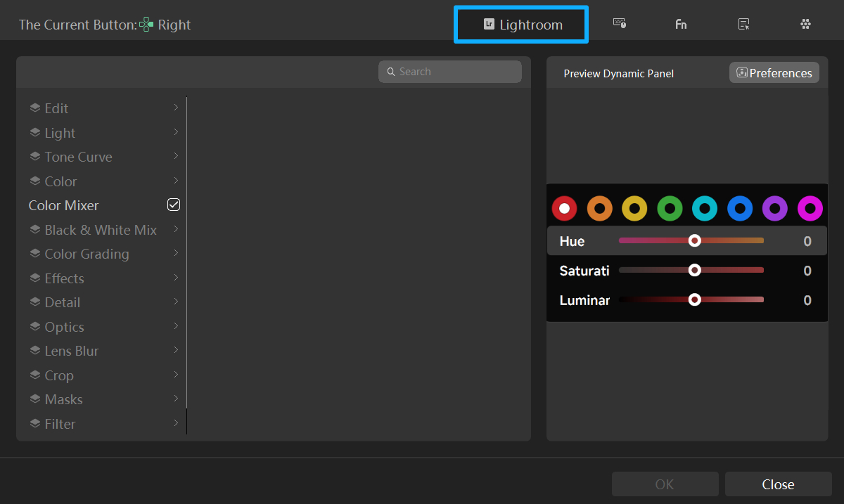Expand the Masks category arrow
844x504 pixels.
point(175,399)
